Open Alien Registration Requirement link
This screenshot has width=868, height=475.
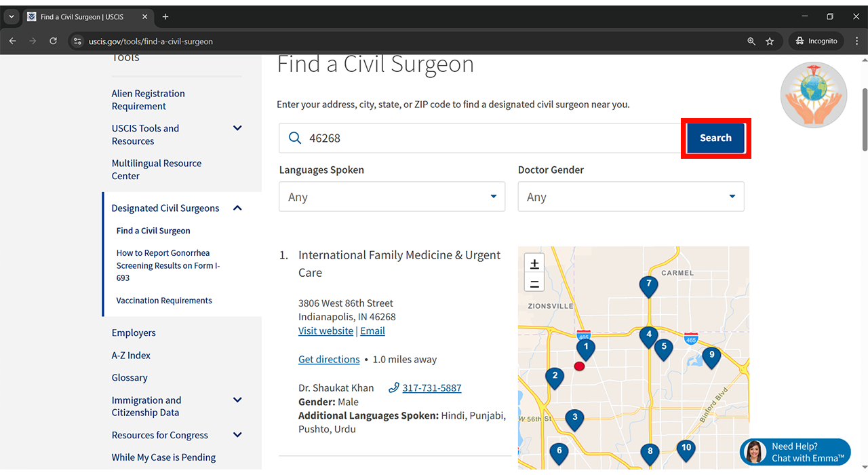[x=149, y=100]
